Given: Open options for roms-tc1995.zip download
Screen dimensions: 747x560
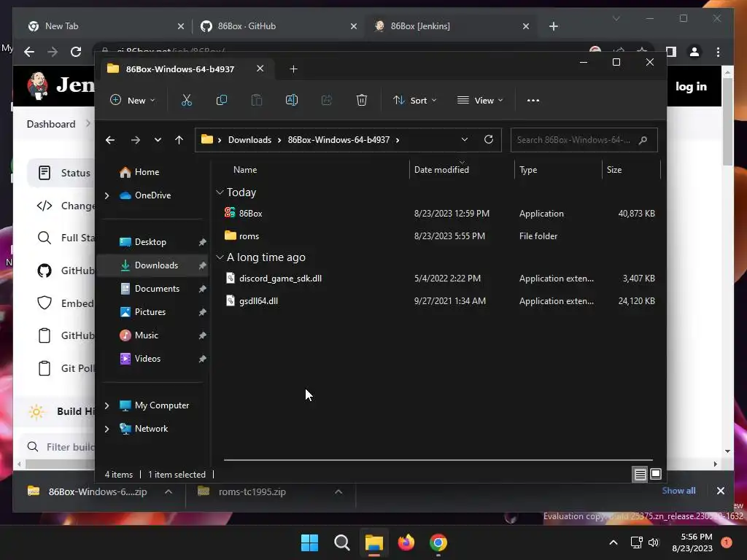Looking at the screenshot, I should click(338, 491).
